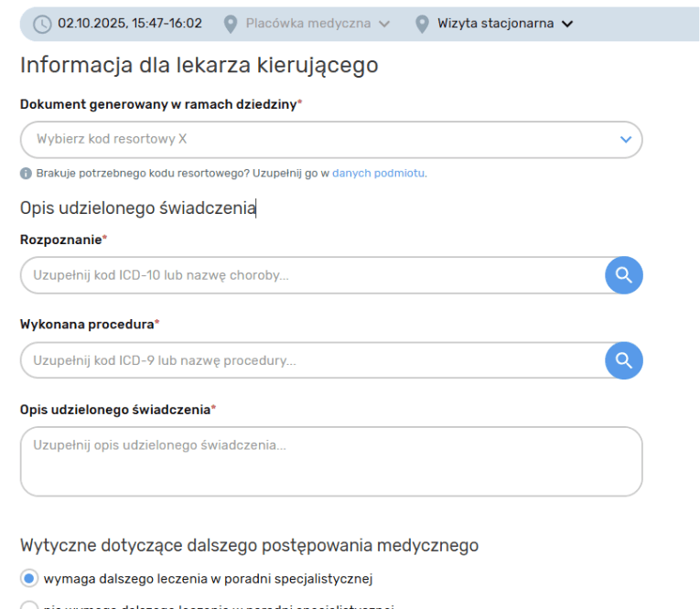Click the info icon before the missing code hint
This screenshot has width=700, height=609.
point(26,173)
